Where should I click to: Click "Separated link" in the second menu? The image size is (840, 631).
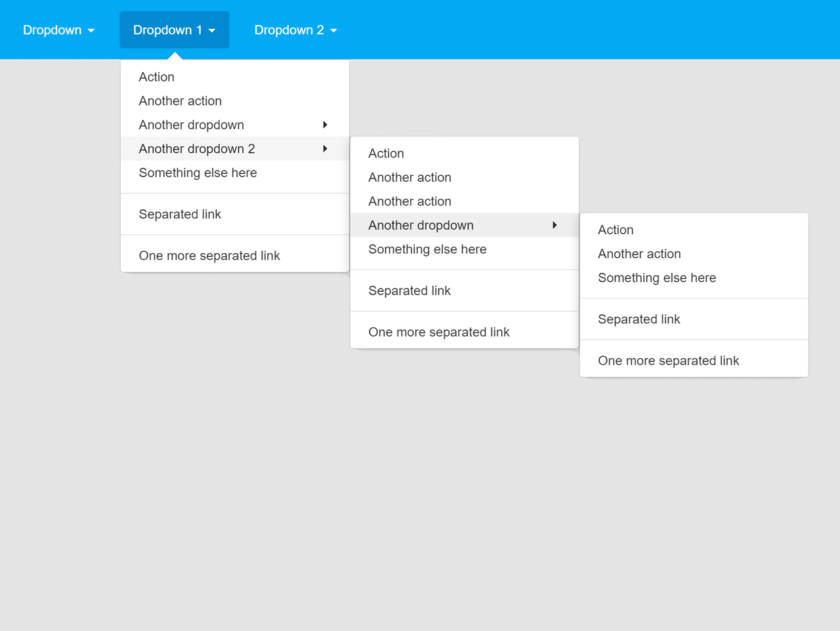coord(409,291)
